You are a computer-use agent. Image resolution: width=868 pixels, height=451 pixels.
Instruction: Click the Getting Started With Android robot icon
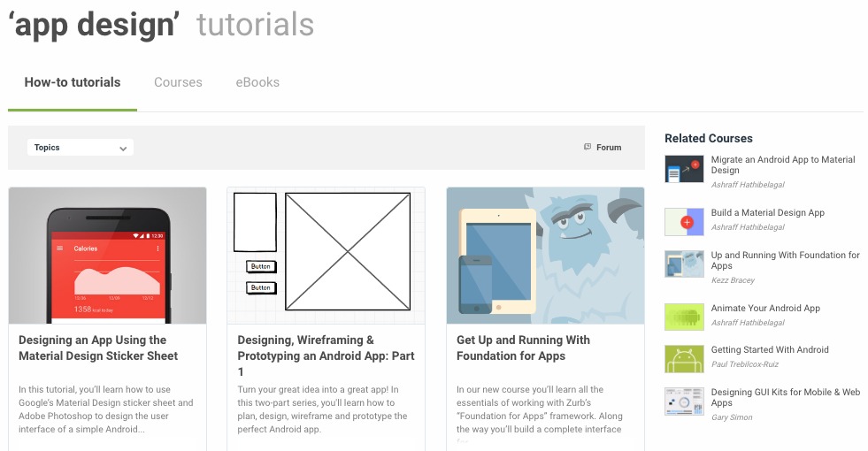684,359
